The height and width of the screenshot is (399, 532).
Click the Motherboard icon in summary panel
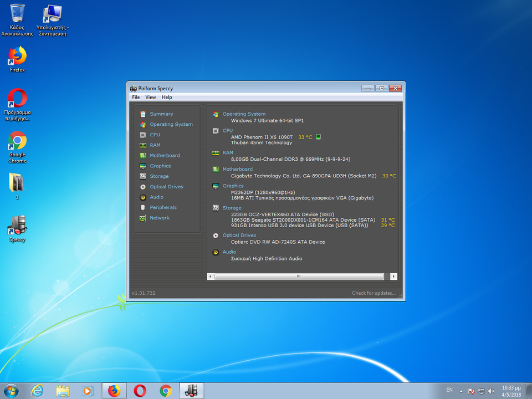pyautogui.click(x=216, y=170)
